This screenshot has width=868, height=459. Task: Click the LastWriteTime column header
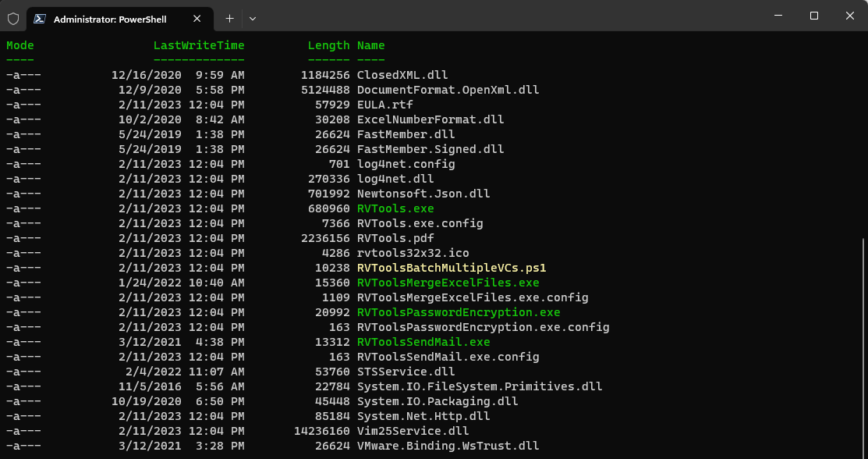[x=199, y=45]
